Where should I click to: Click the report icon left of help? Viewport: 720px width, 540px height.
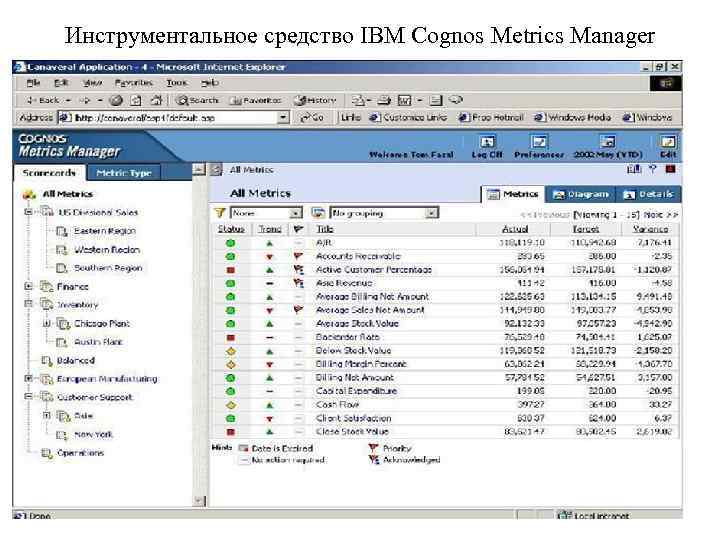tap(634, 169)
